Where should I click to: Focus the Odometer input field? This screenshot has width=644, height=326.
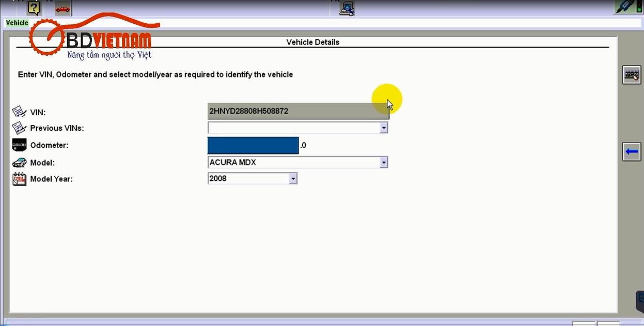click(x=253, y=145)
